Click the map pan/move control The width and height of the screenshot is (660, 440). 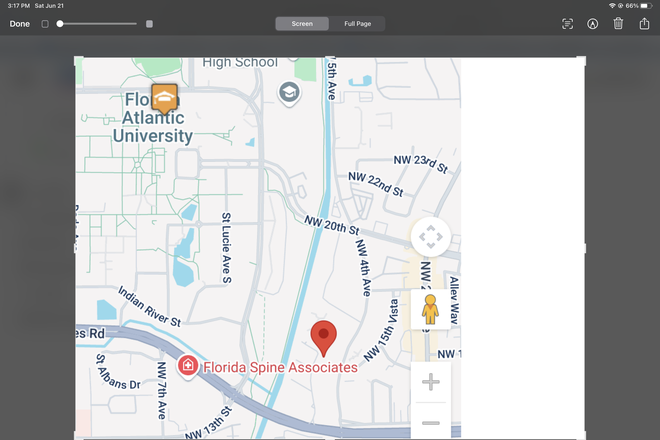coord(430,237)
